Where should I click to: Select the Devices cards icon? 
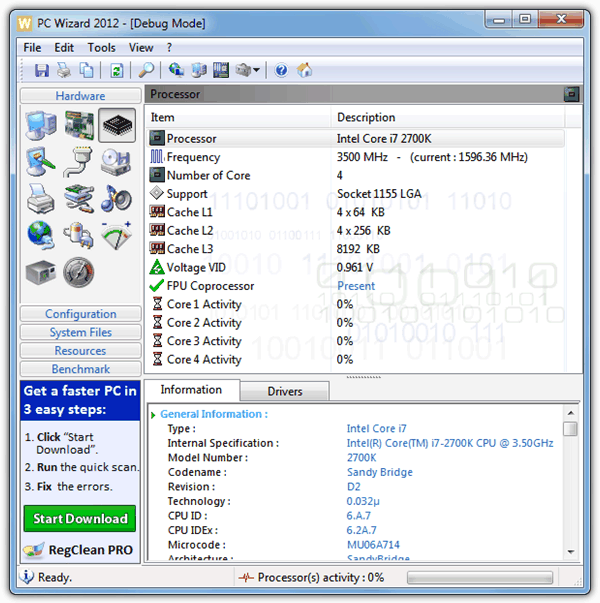79,198
